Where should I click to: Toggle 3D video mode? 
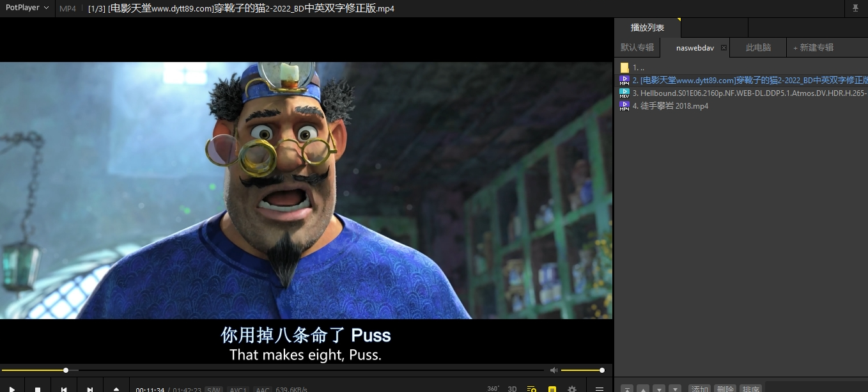point(512,388)
